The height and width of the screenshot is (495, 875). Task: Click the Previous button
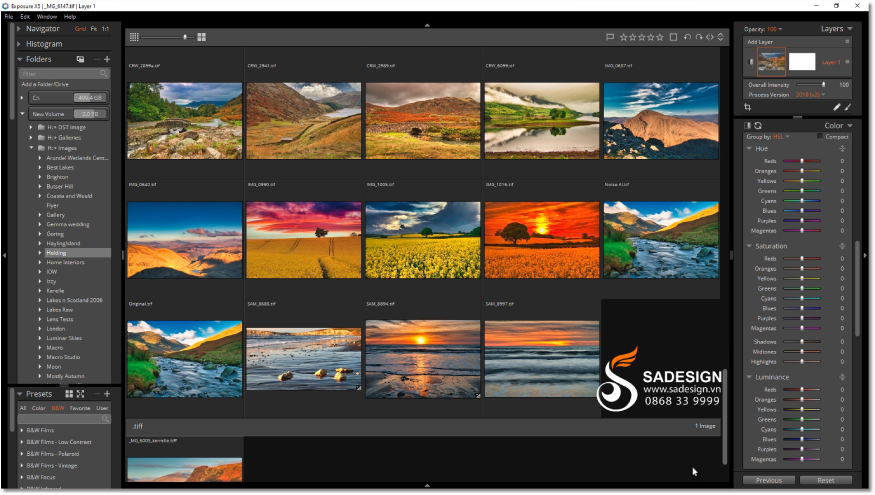point(768,480)
